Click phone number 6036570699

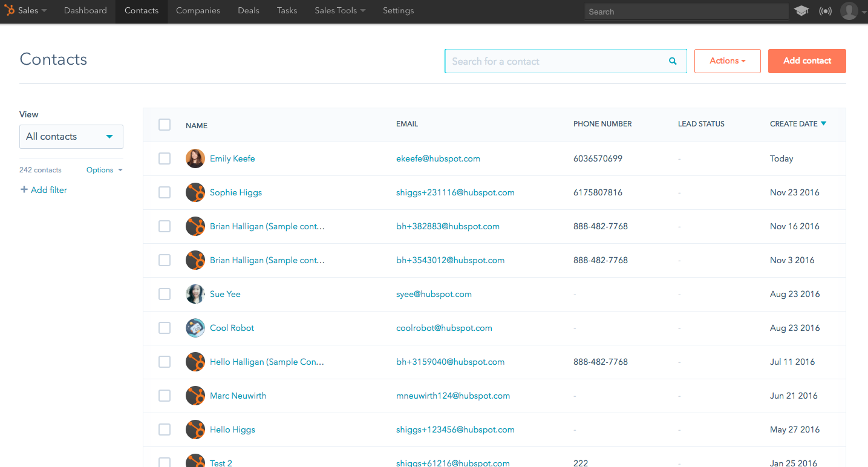pyautogui.click(x=598, y=158)
